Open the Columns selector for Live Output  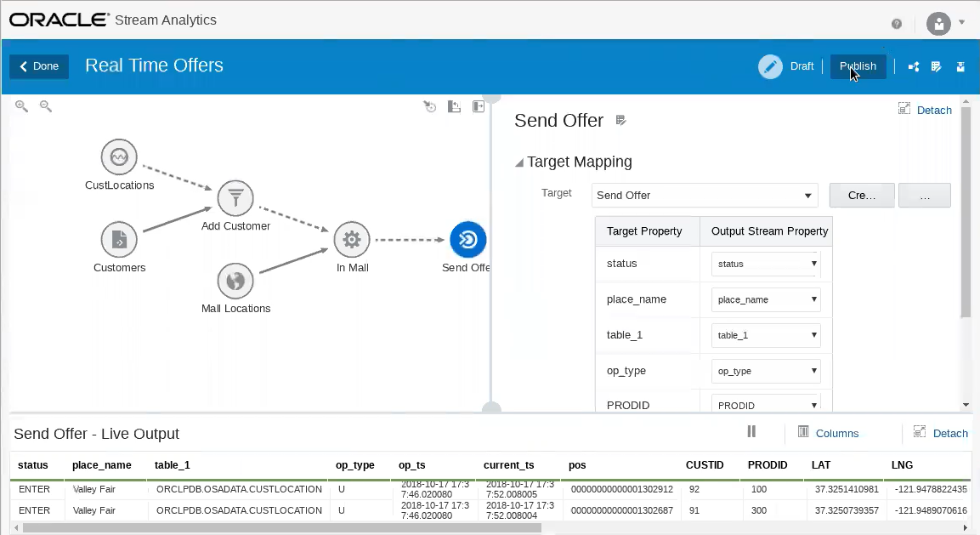click(828, 433)
